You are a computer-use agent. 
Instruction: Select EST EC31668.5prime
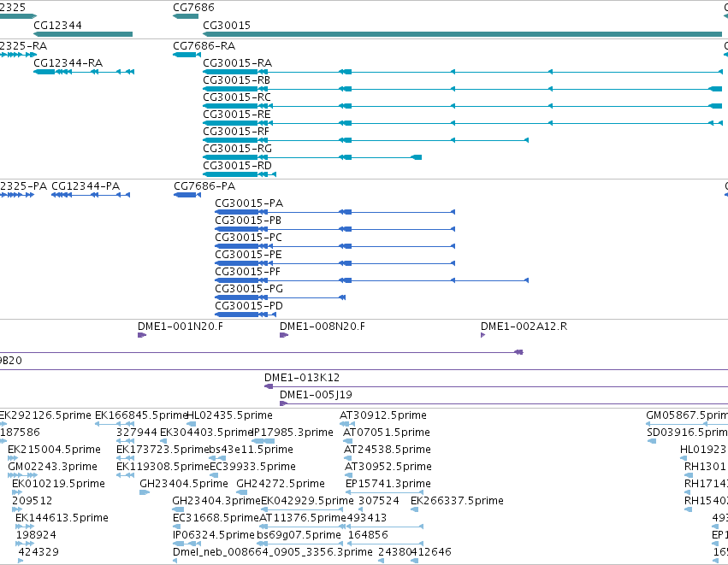(216, 518)
